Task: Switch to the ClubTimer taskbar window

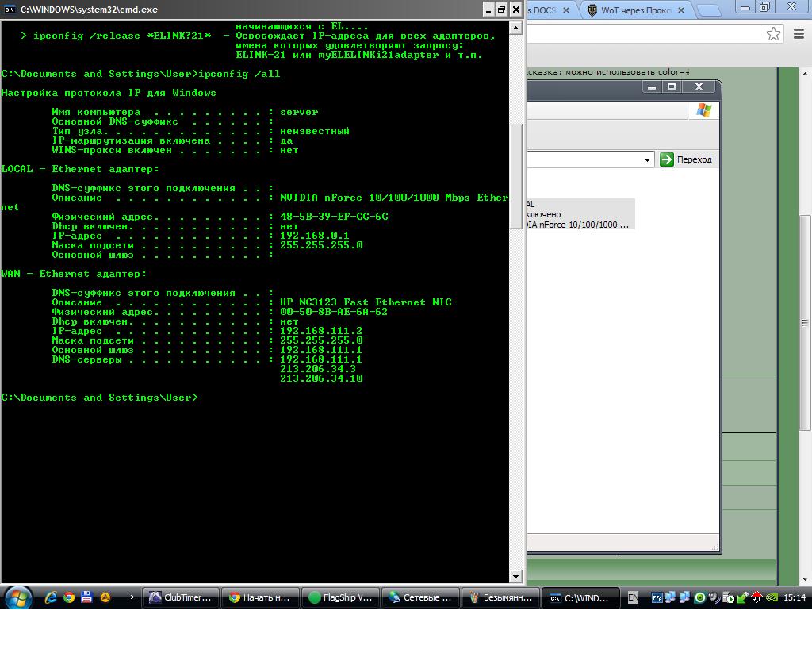Action: pyautogui.click(x=180, y=597)
